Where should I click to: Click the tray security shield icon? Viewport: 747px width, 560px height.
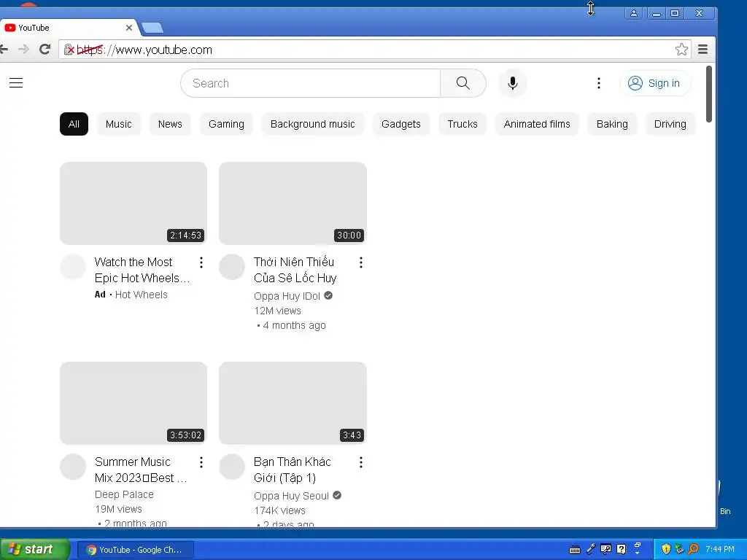666,549
